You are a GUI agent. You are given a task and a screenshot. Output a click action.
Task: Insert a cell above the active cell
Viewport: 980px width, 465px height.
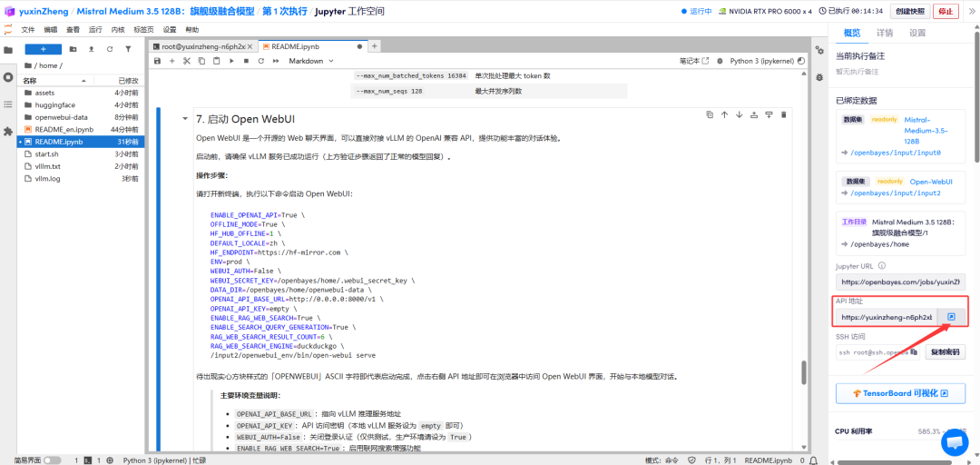click(754, 114)
